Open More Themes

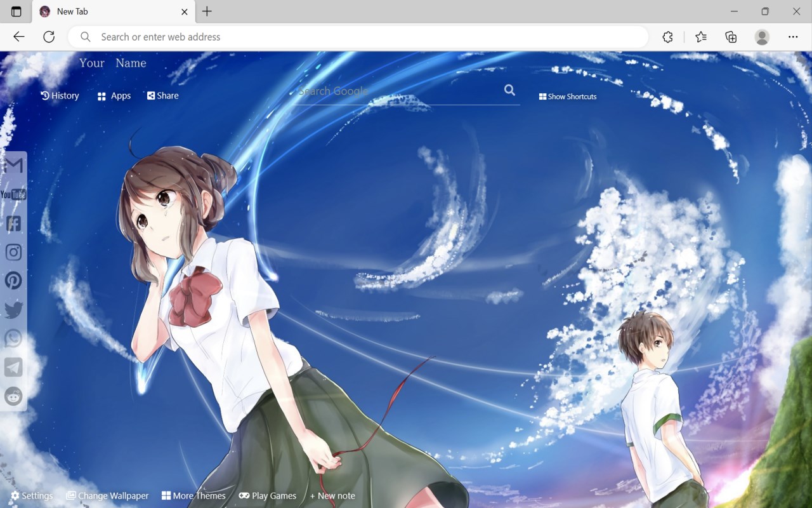tap(193, 496)
